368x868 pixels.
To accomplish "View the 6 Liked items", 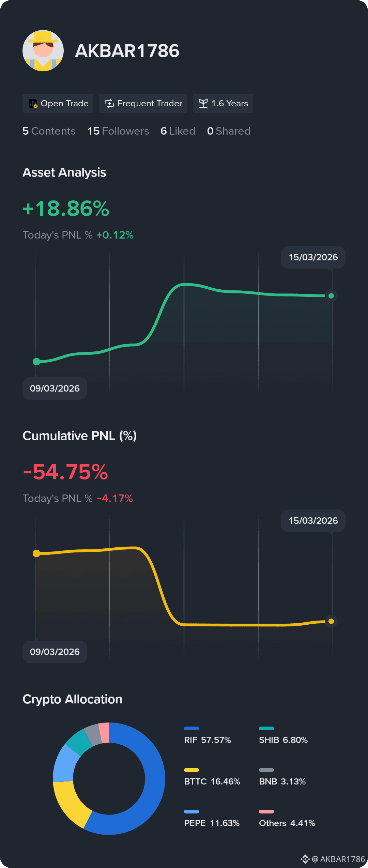I will click(x=178, y=131).
